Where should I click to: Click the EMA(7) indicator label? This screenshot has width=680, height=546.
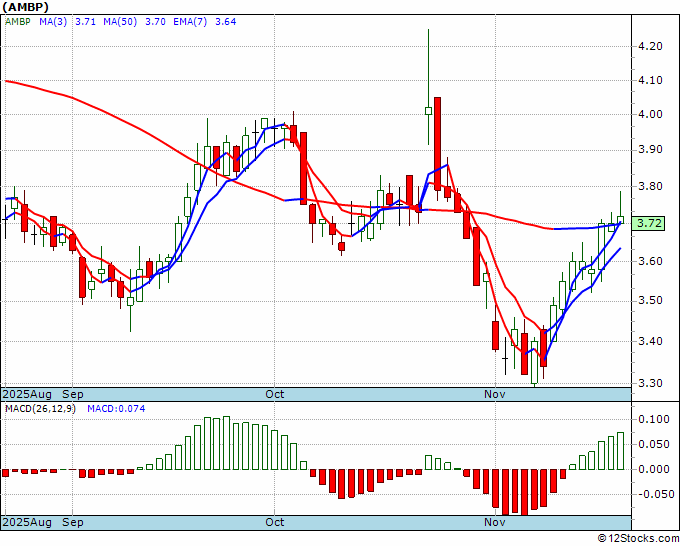click(190, 22)
